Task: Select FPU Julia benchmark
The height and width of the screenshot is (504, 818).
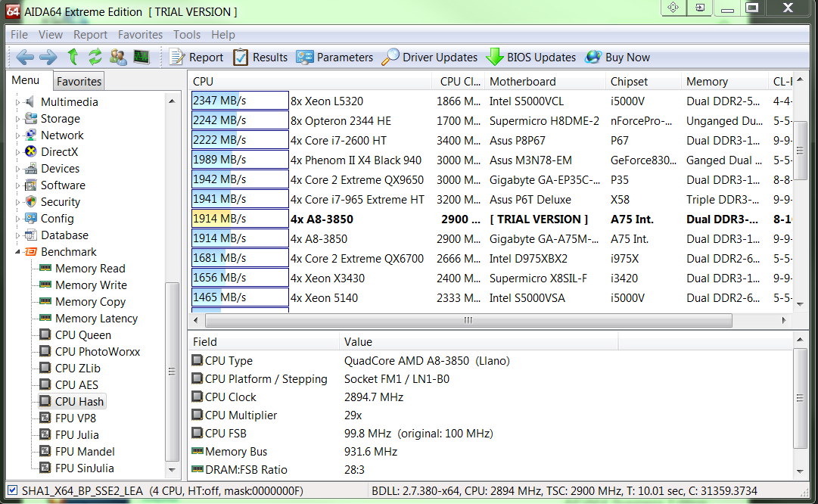Action: point(76,435)
